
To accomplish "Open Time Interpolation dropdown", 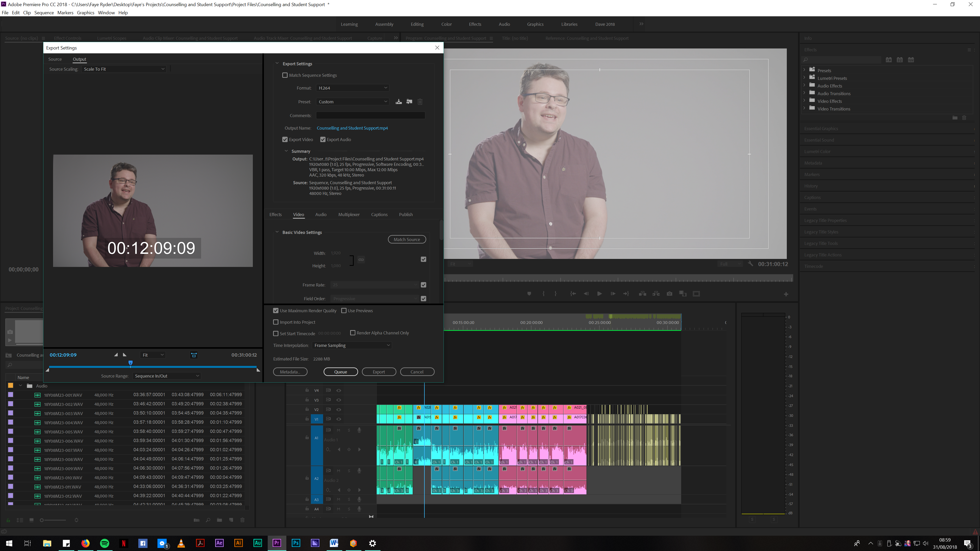I will click(x=351, y=345).
